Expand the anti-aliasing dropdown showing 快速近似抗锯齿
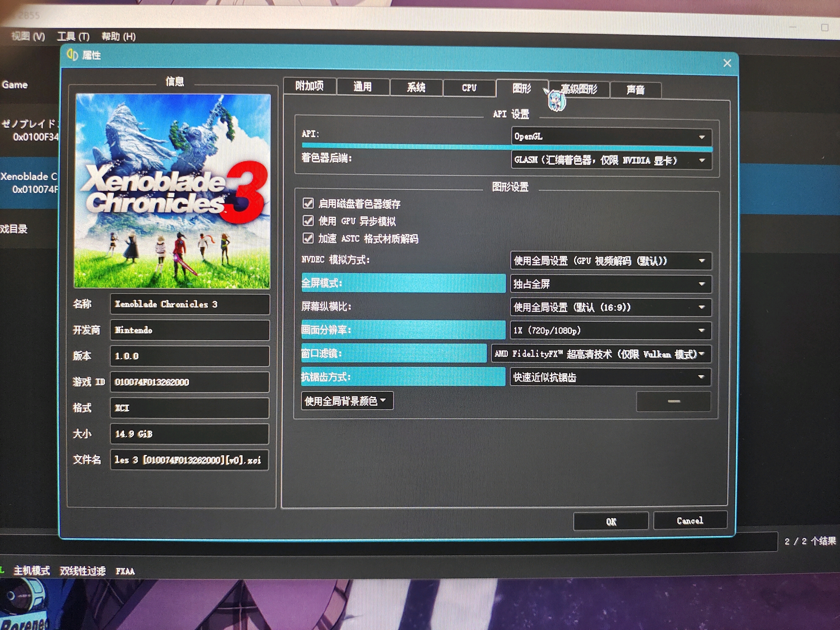This screenshot has height=630, width=840. click(611, 377)
